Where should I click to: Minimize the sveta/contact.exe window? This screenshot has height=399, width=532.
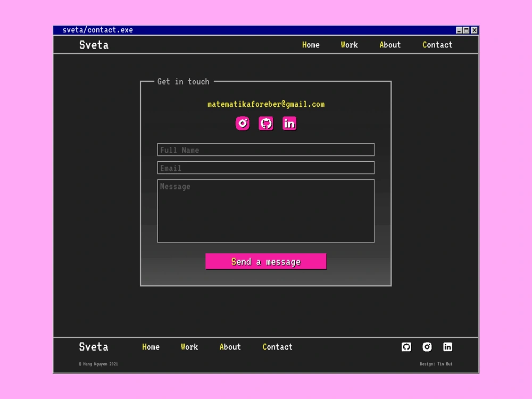coord(459,30)
